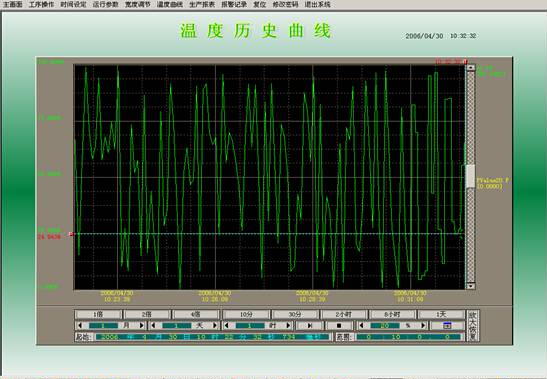Click right arrow of the hour (时) stepper
The width and height of the screenshot is (547, 379).
[288, 326]
